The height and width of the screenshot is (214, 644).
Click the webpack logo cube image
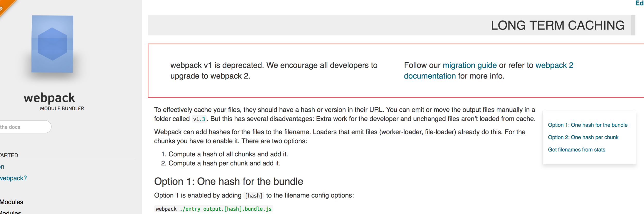(52, 44)
